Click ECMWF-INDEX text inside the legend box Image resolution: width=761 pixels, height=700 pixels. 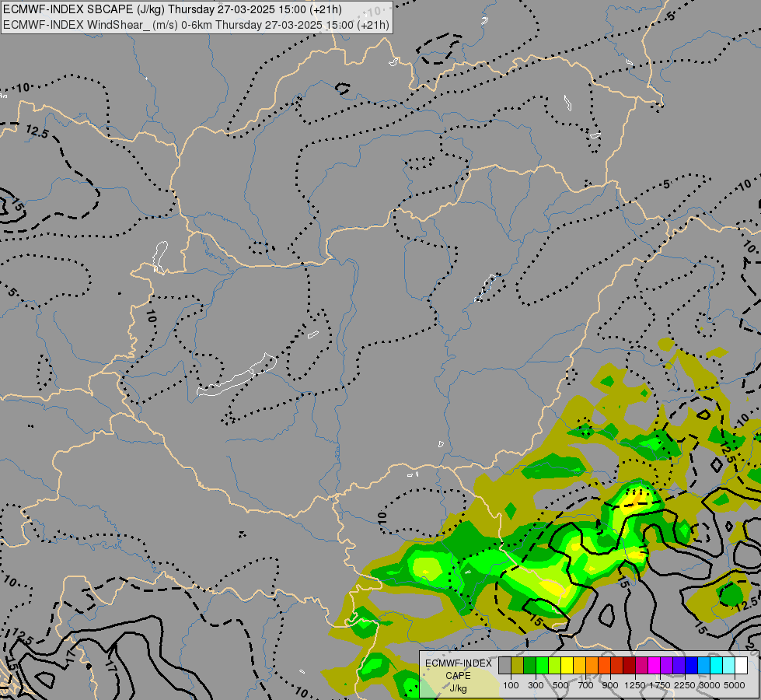[458, 663]
